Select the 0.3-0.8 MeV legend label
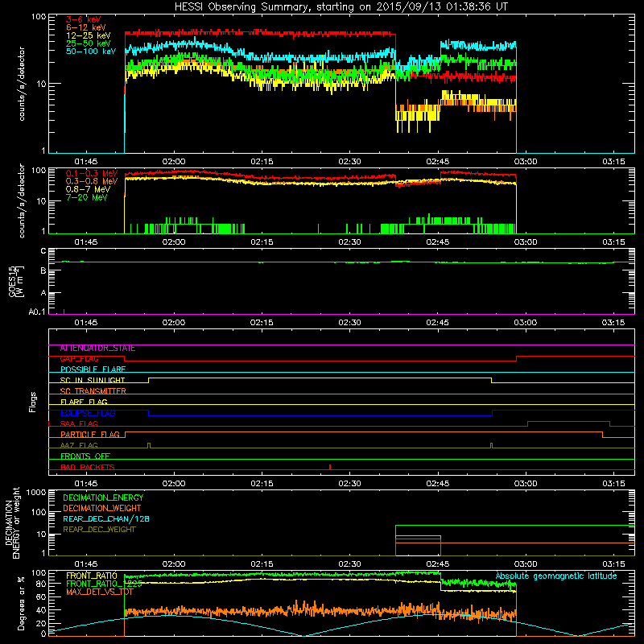 click(91, 181)
